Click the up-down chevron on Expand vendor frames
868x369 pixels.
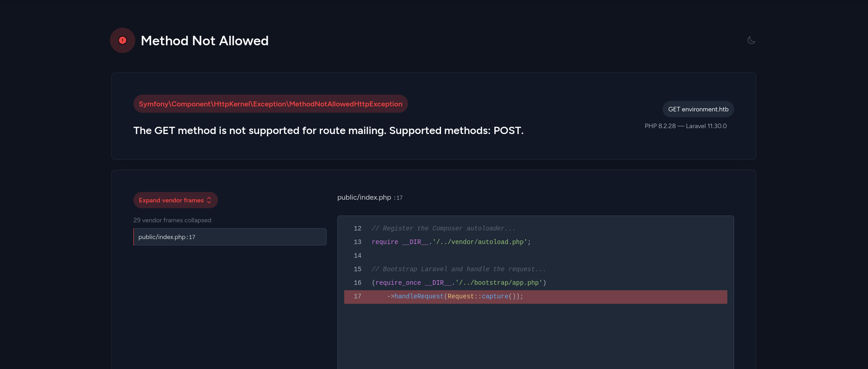[209, 200]
